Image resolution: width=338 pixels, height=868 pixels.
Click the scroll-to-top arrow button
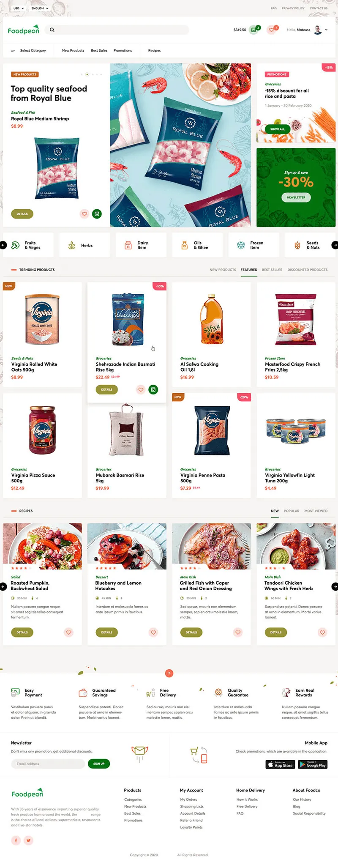[169, 673]
